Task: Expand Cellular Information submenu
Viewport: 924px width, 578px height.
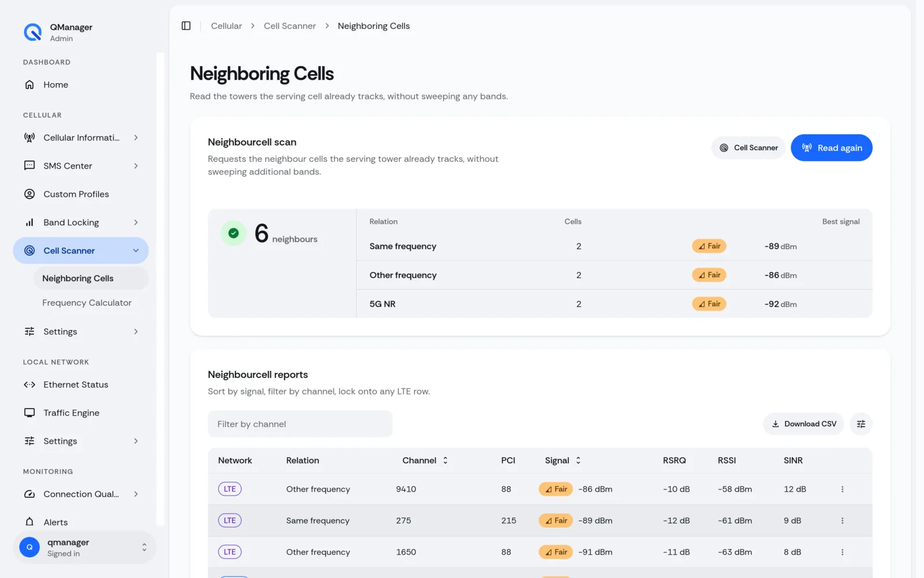Action: (81, 138)
